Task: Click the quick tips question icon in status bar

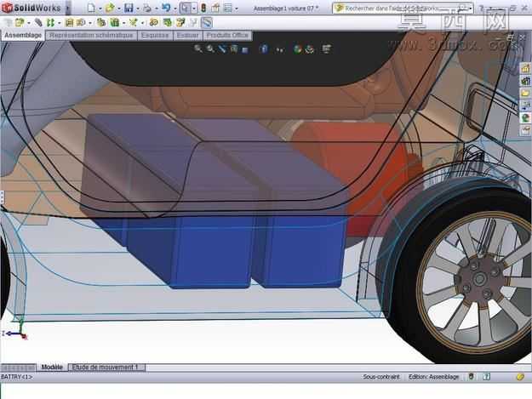Action: (x=487, y=377)
